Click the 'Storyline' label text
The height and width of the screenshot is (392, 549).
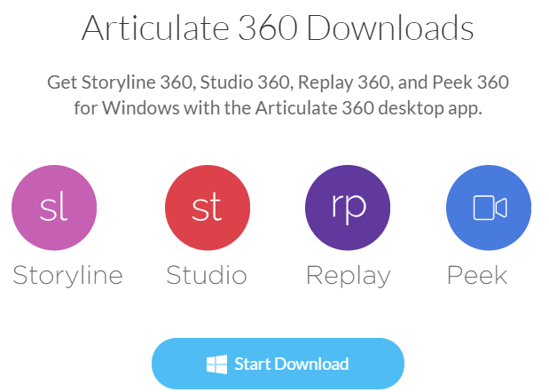(67, 277)
